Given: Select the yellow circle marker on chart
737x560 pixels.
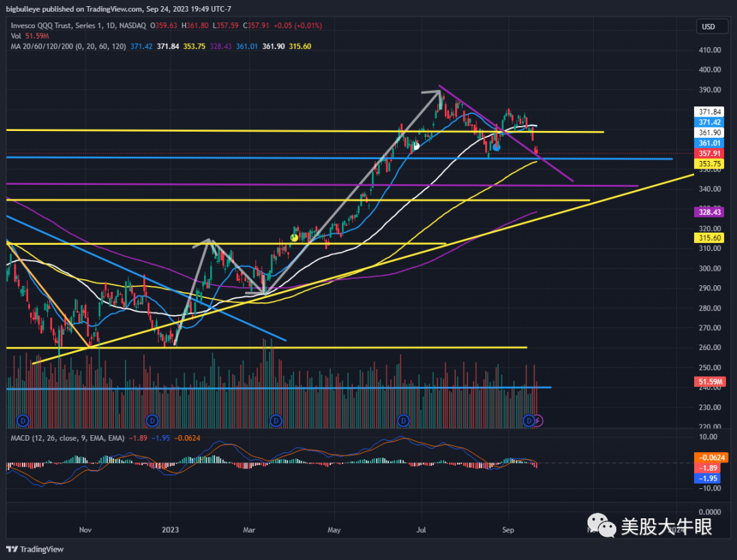Looking at the screenshot, I should (294, 238).
